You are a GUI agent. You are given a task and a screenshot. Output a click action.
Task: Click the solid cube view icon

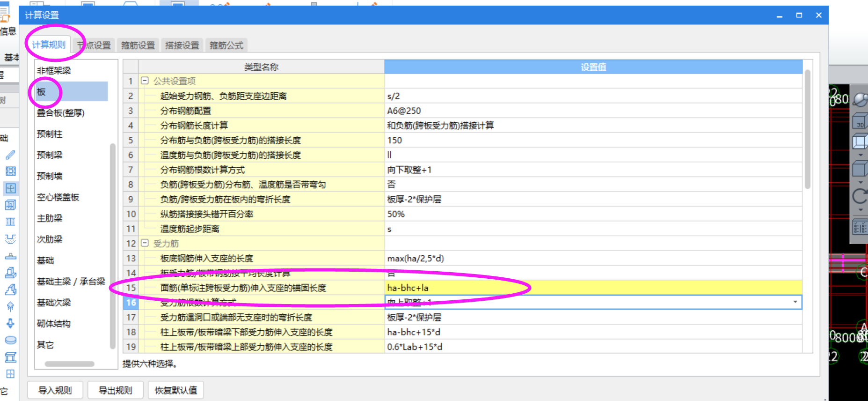pos(860,169)
